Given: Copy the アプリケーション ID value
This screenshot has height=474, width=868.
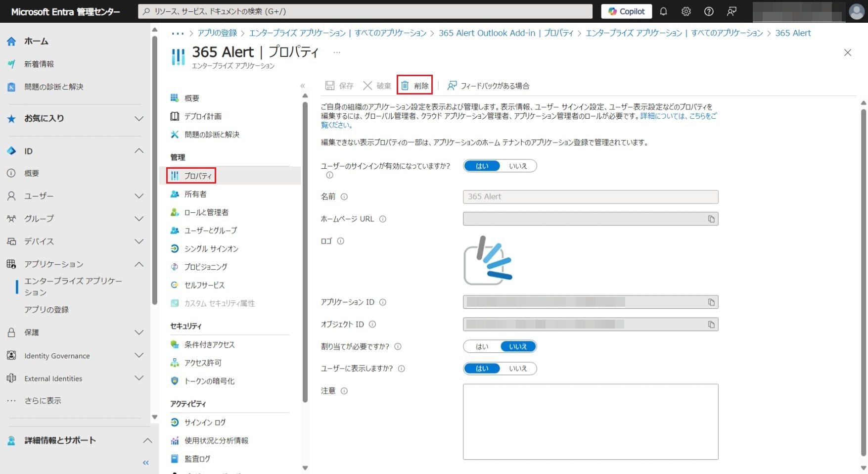Looking at the screenshot, I should tap(711, 302).
